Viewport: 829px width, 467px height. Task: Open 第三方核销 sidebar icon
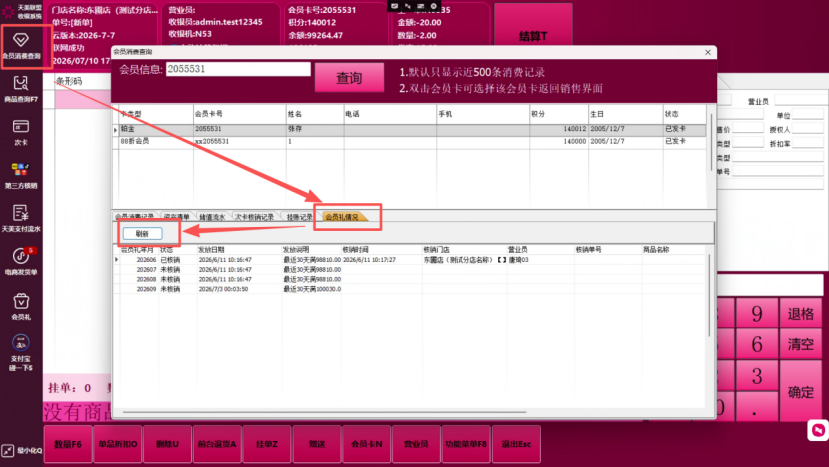pos(21,176)
